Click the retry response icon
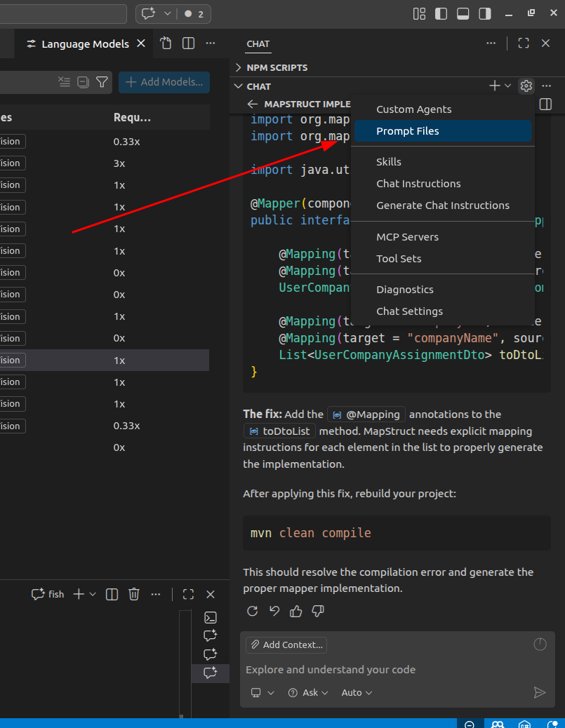Viewport: 565px width, 728px height. tap(253, 611)
